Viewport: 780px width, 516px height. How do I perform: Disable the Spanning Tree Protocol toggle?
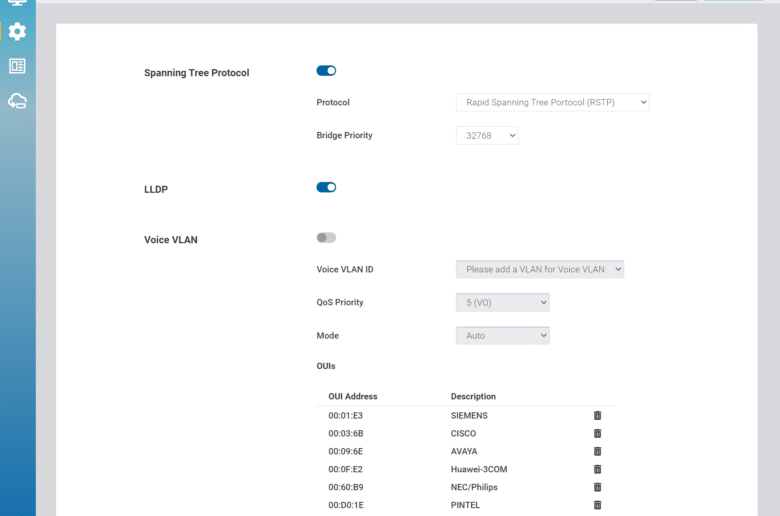(x=326, y=71)
